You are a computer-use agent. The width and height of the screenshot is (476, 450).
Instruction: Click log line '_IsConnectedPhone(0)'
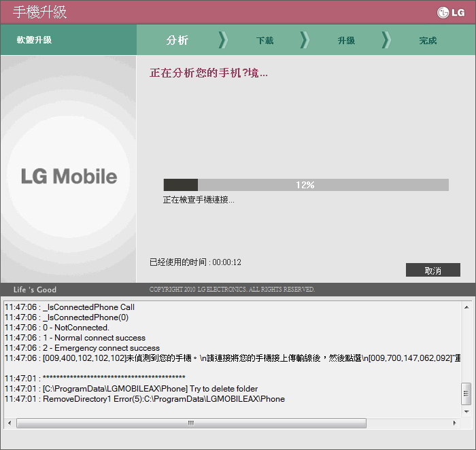pos(67,317)
